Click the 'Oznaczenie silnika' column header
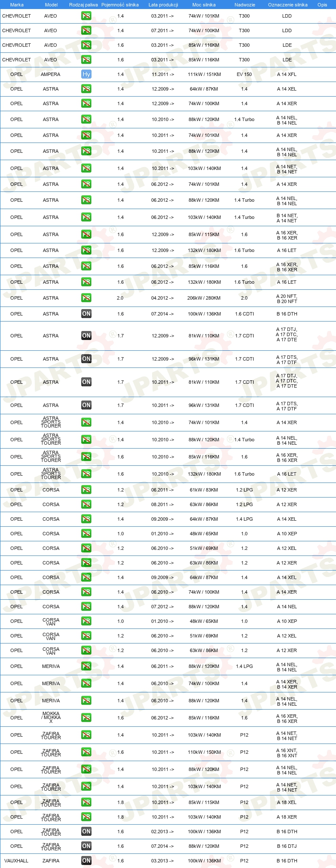Screen dimensions: 336x868 [288, 5]
